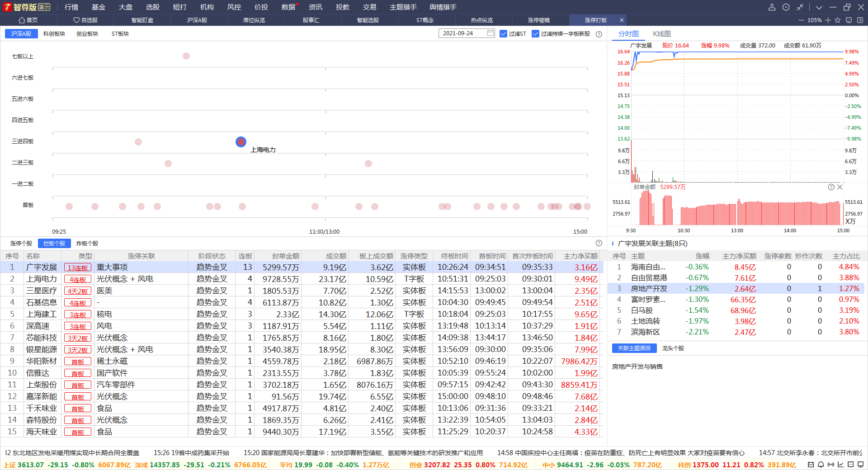This screenshot has width=868, height=470.
Task: Switch to the 分时图 chart tab
Action: (628, 34)
